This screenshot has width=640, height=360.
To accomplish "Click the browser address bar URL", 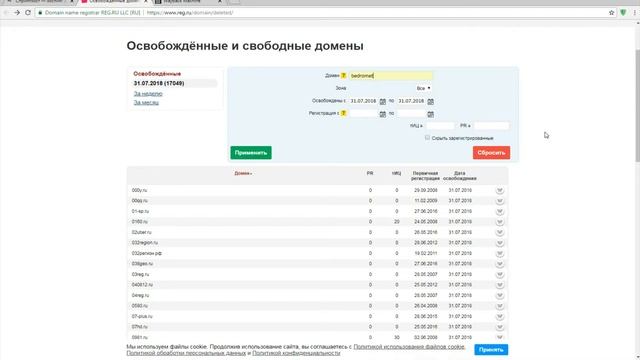I will [190, 13].
